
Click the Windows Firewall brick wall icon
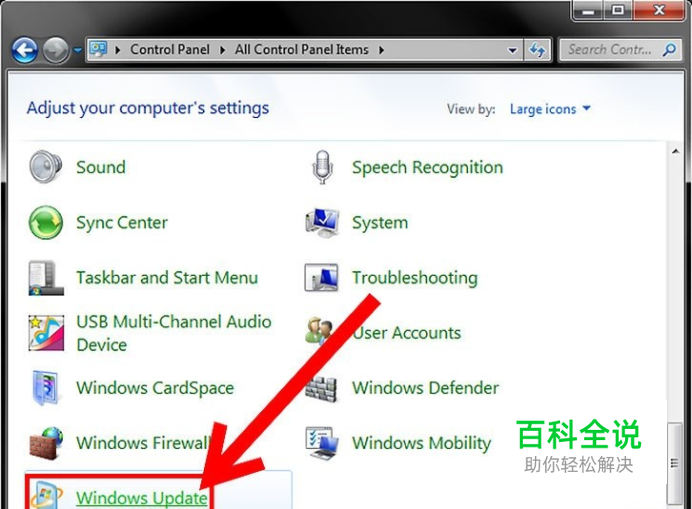click(46, 443)
